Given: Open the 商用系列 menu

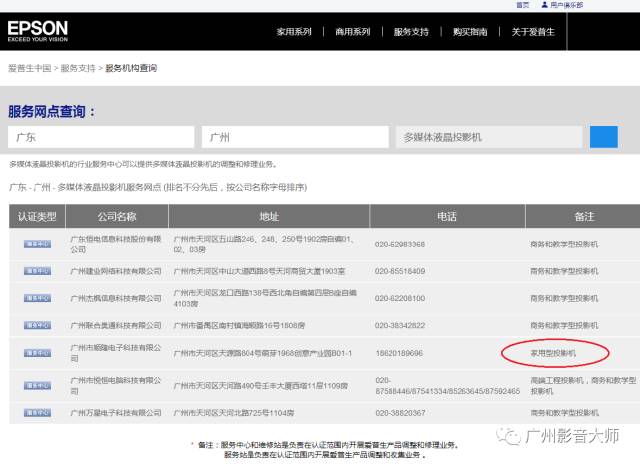Looking at the screenshot, I should pos(353,32).
